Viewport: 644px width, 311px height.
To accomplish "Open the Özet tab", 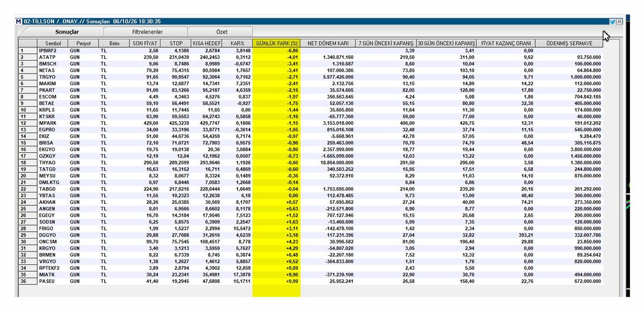I will (x=221, y=32).
